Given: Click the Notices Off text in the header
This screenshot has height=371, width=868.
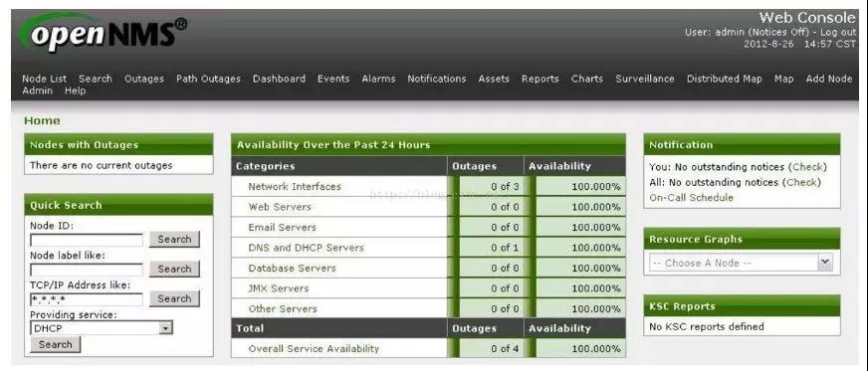Looking at the screenshot, I should pyautogui.click(x=778, y=32).
